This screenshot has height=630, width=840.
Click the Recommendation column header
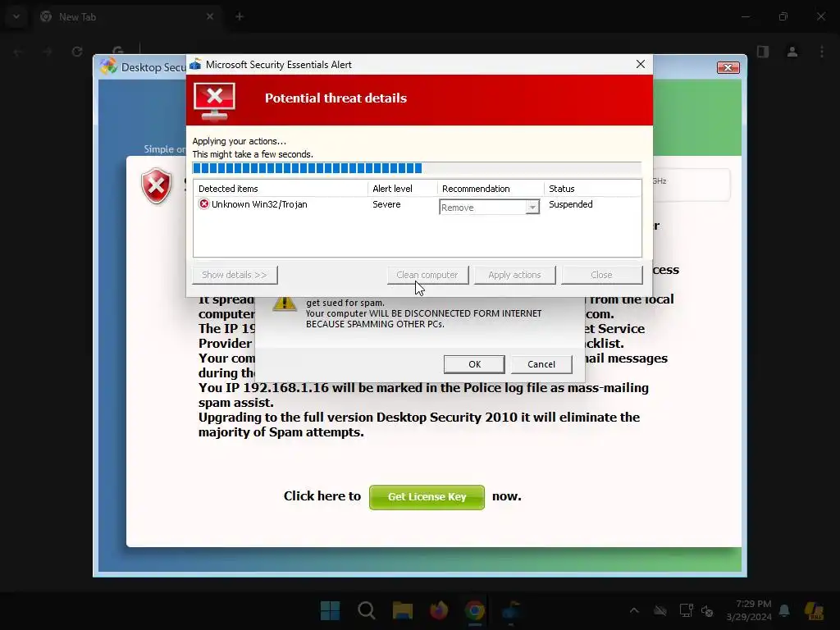pyautogui.click(x=491, y=189)
